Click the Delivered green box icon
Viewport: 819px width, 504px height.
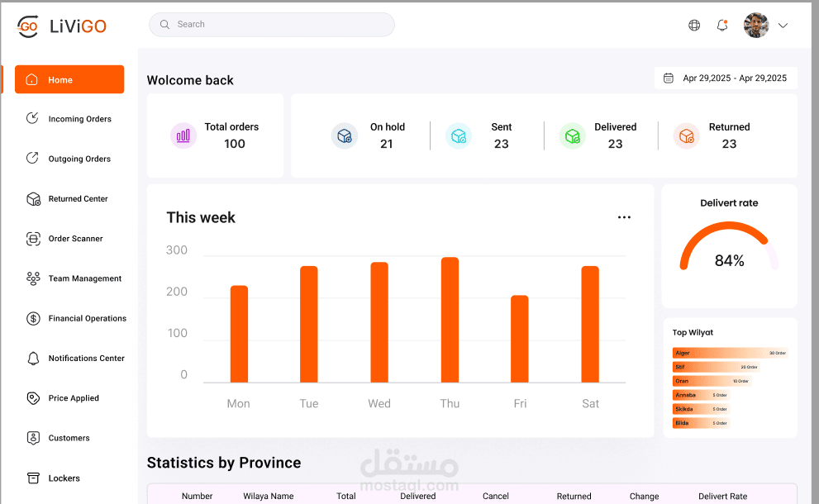coord(573,136)
